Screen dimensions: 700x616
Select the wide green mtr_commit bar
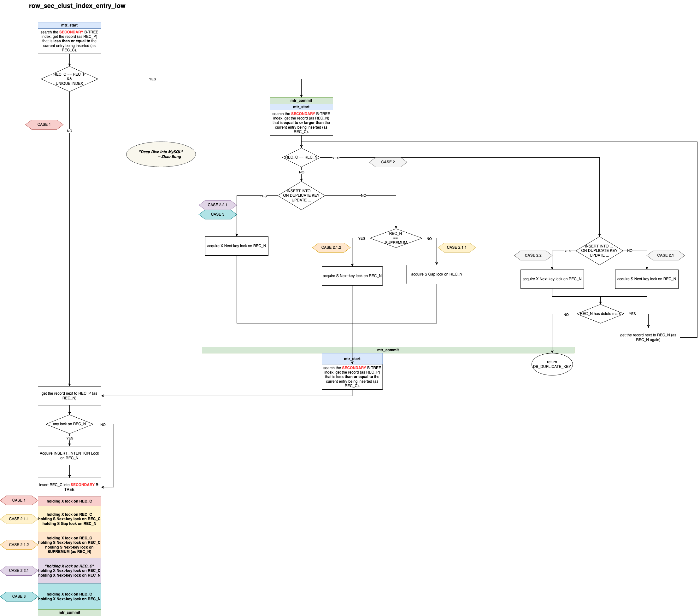click(x=388, y=350)
